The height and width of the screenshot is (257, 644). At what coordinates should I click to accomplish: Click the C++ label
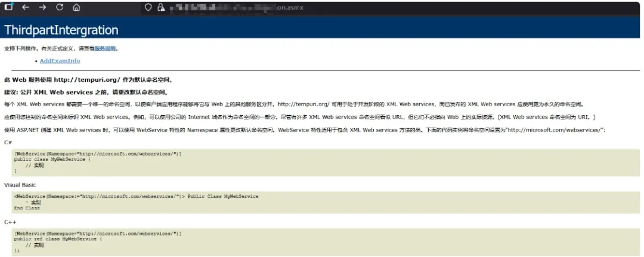click(x=10, y=222)
